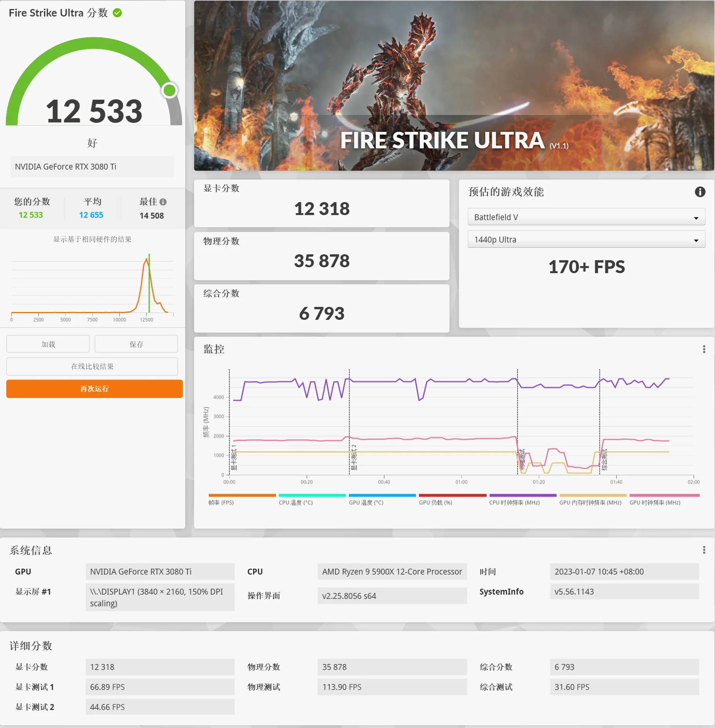Click the orange 再次运行 run again button
715x728 pixels.
click(x=94, y=389)
